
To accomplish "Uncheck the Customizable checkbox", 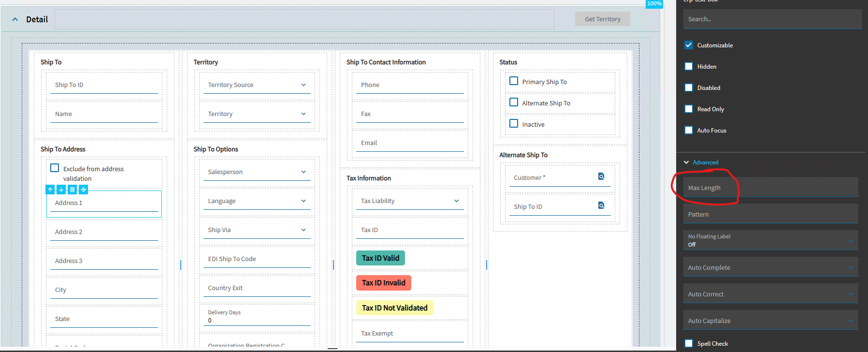I will click(689, 45).
